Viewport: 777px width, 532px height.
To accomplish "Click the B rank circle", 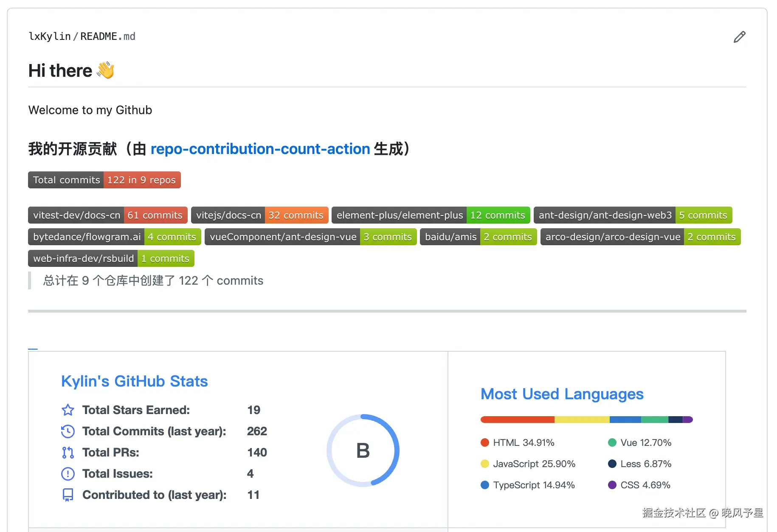I will tap(363, 450).
